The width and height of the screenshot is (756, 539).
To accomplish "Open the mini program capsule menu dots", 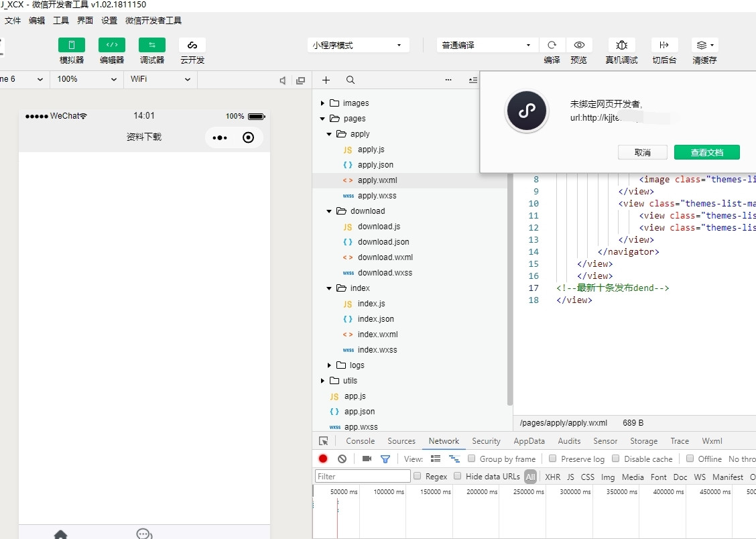I will click(220, 138).
